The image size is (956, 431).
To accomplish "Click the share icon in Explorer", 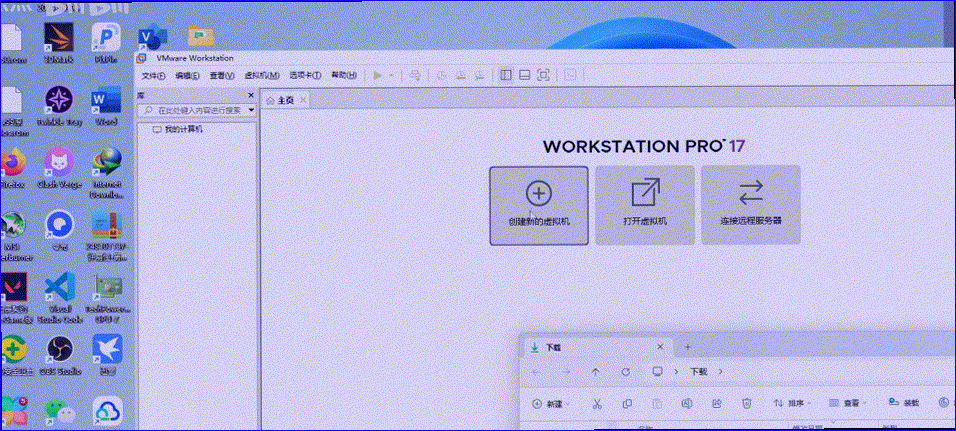I will tap(717, 404).
